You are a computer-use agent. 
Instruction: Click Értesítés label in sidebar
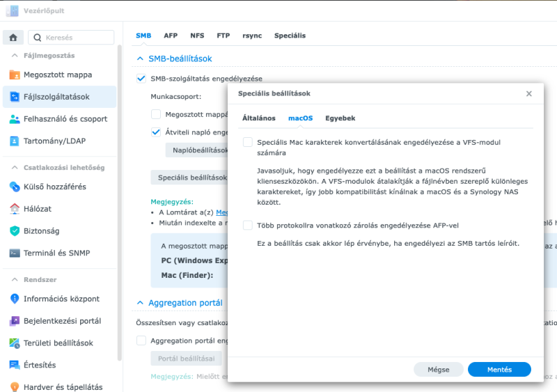point(40,365)
